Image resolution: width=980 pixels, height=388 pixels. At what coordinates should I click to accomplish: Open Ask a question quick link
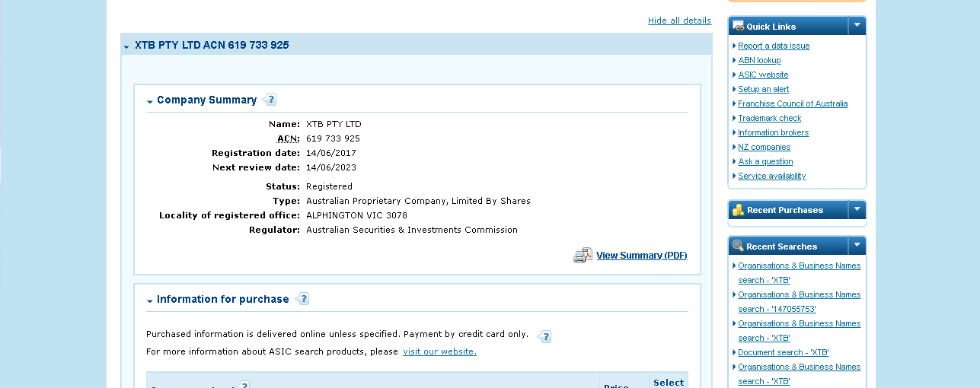[x=765, y=161]
